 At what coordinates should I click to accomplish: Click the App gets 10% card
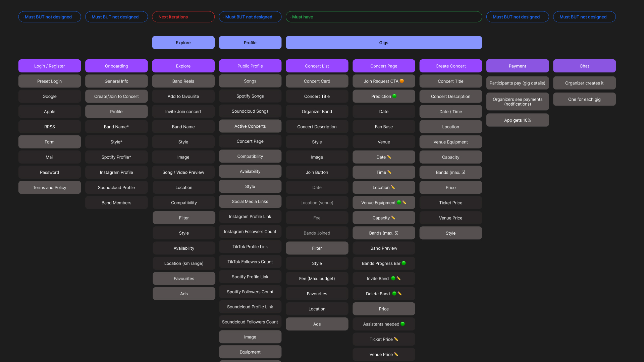click(517, 120)
